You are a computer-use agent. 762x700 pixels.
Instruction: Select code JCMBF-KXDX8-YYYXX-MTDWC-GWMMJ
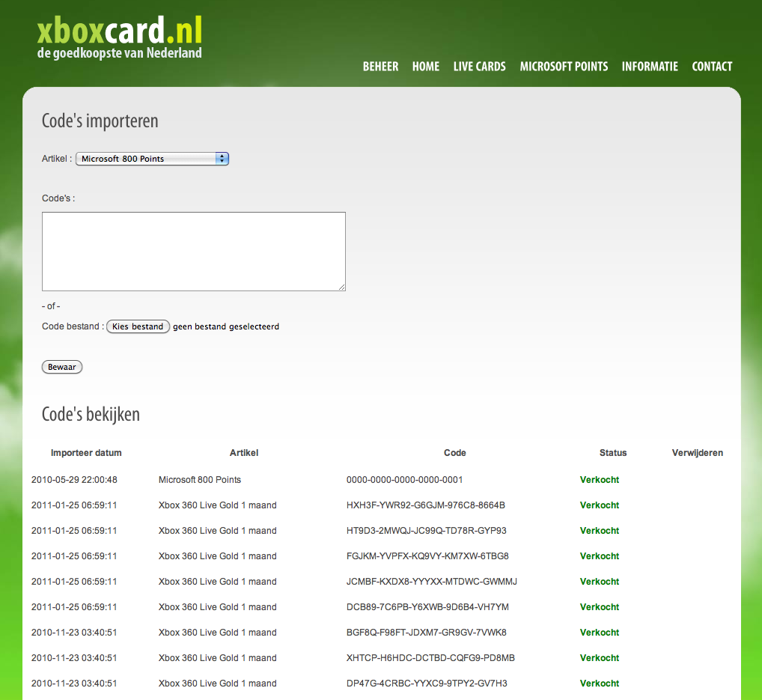click(x=432, y=582)
